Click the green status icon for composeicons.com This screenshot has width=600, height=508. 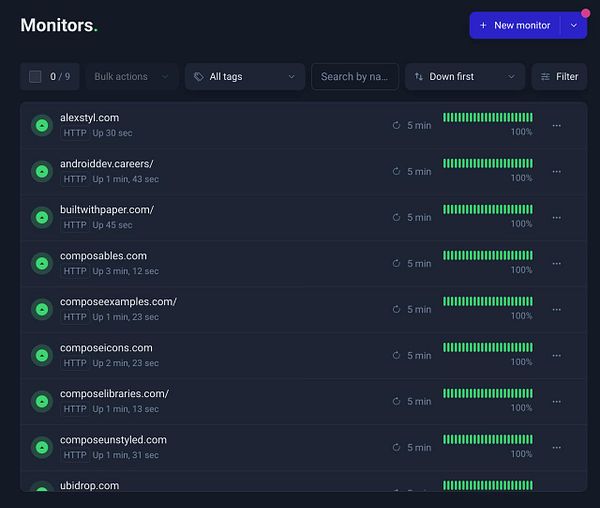click(x=42, y=355)
